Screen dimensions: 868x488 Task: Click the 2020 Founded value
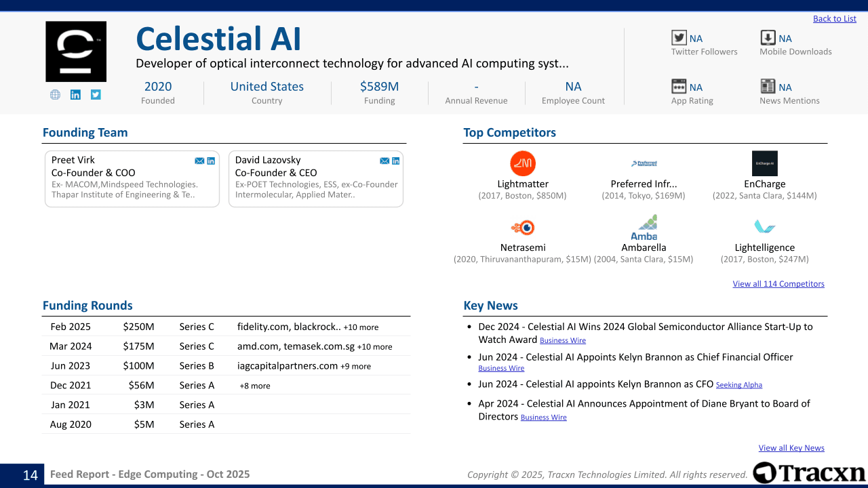coord(158,87)
